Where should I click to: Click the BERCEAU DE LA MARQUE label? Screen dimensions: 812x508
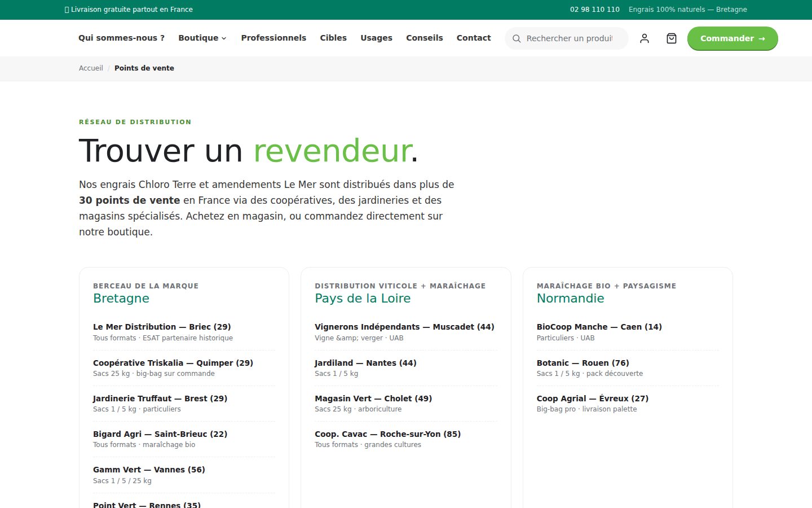[145, 286]
